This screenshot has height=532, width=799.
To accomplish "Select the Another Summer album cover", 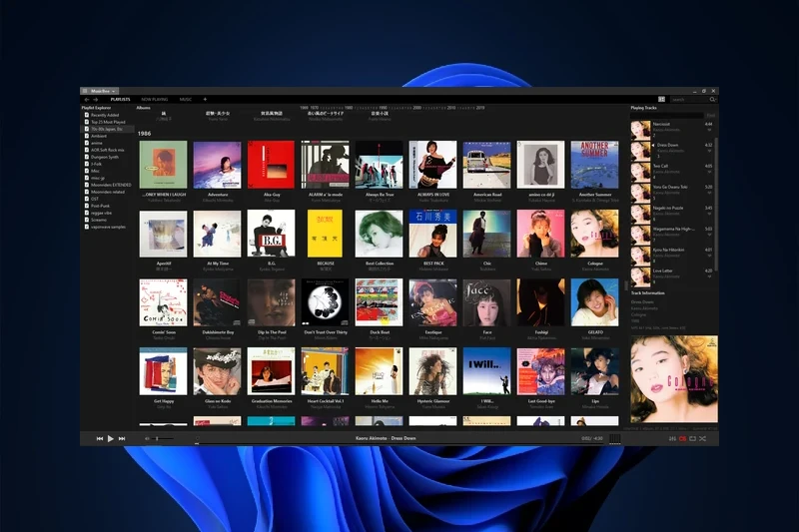I will 594,165.
